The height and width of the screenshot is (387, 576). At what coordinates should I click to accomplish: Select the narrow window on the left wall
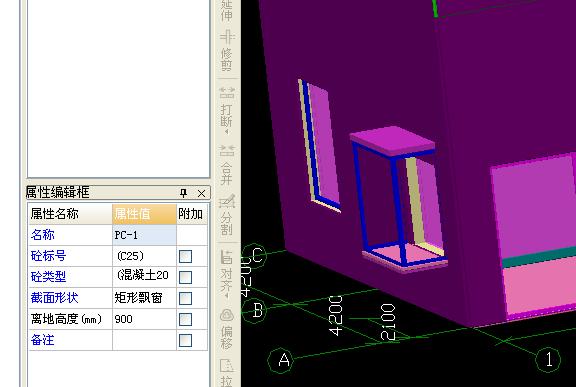[x=319, y=145]
